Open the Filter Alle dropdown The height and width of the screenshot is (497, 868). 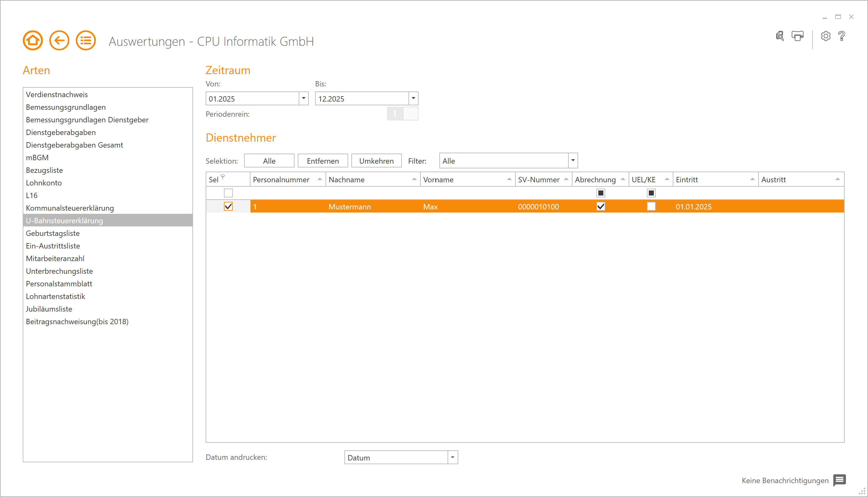point(573,161)
